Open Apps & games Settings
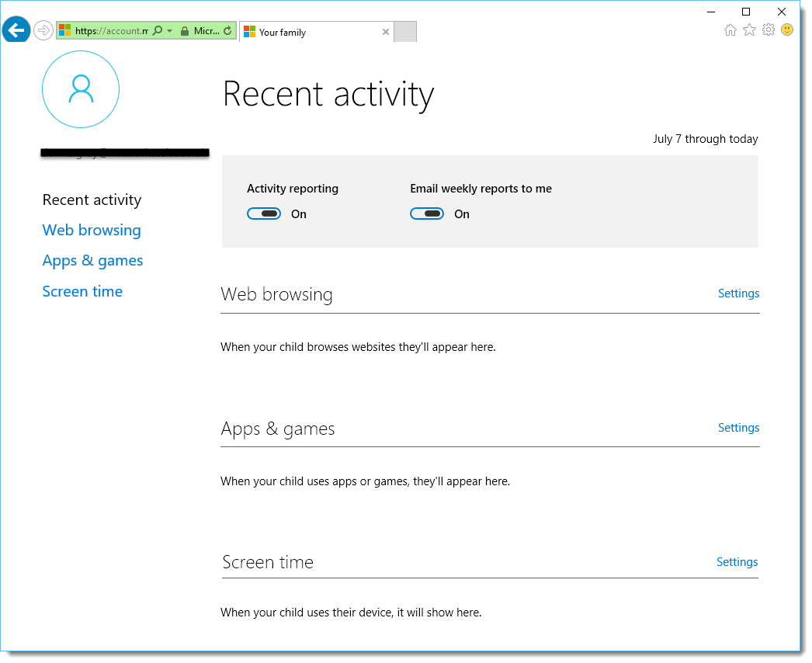812x663 pixels. click(x=737, y=427)
